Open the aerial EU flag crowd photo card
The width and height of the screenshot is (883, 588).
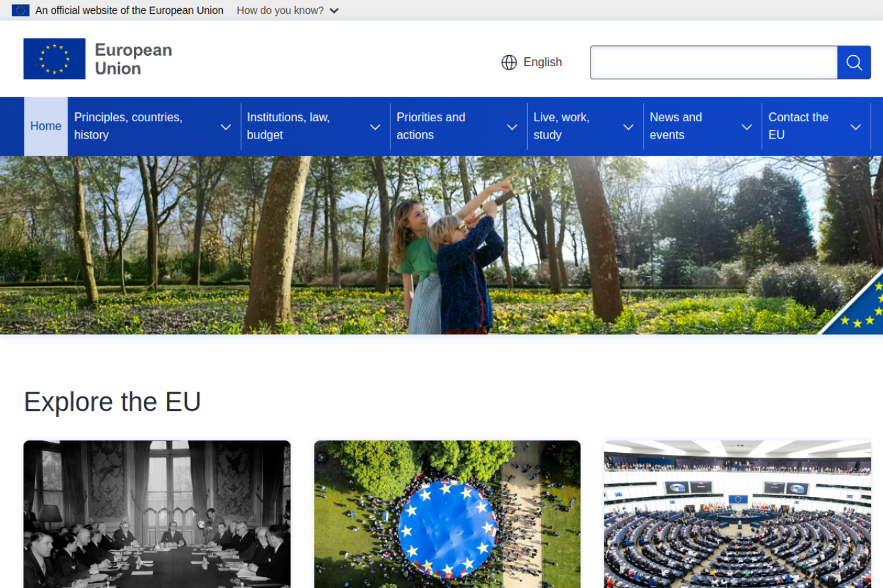pos(447,514)
